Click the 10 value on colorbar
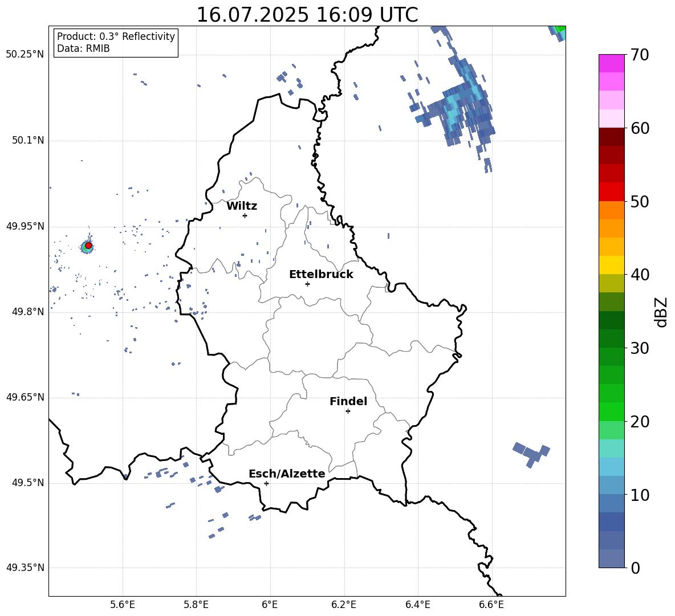This screenshot has width=675, height=616. click(640, 495)
